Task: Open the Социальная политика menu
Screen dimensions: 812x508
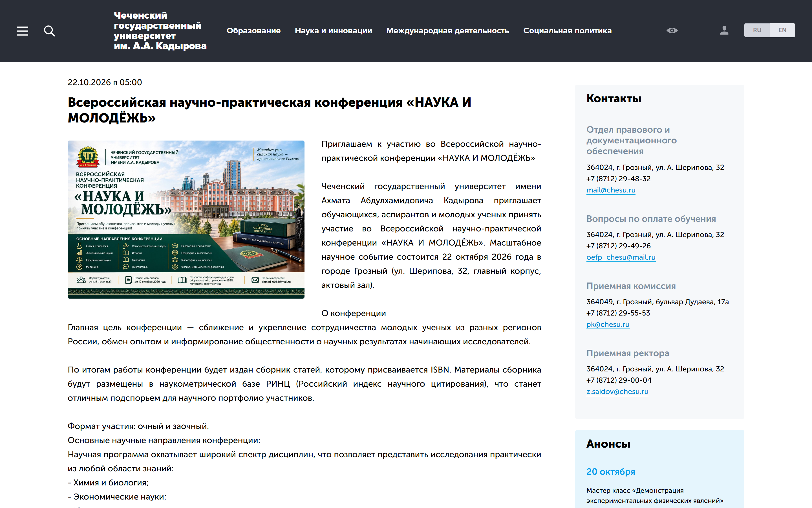Action: (567, 30)
